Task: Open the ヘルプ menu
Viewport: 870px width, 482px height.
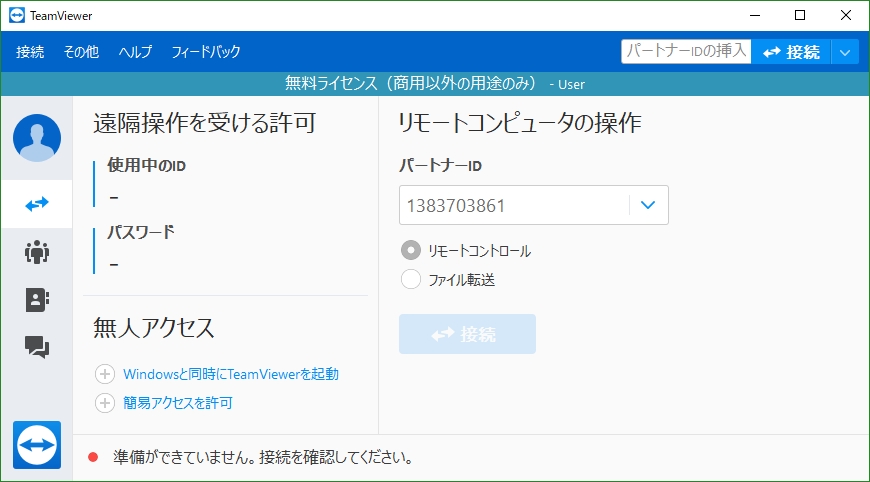Action: click(135, 52)
